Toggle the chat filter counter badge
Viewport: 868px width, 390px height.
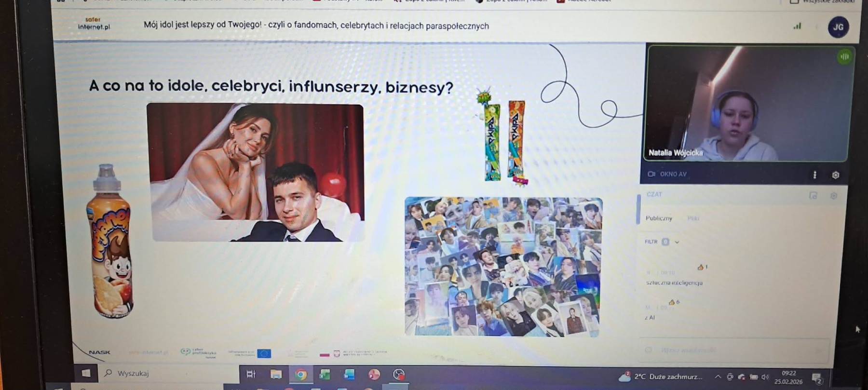(665, 242)
